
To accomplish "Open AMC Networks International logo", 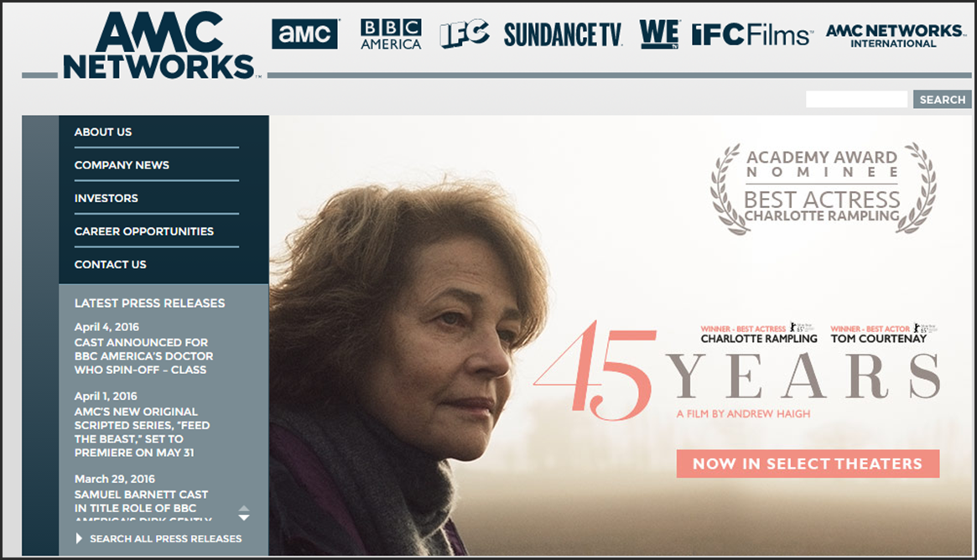I will coord(894,35).
